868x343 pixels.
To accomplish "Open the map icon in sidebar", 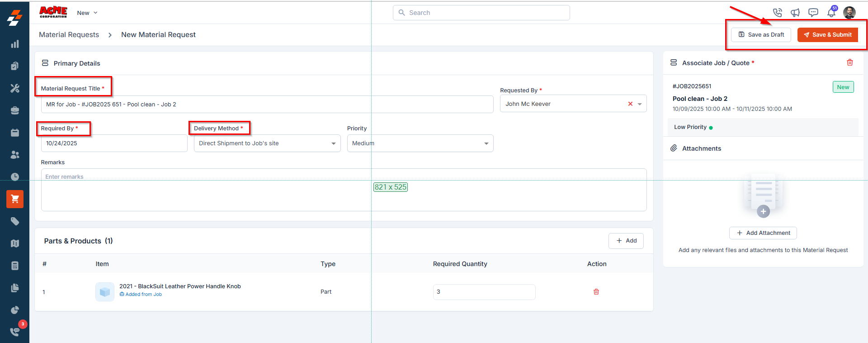I will [15, 243].
